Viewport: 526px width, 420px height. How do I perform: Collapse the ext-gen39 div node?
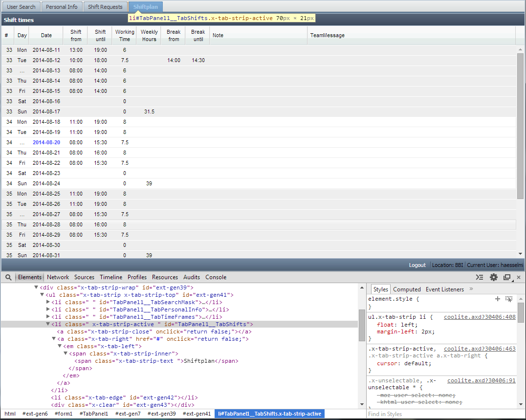(x=36, y=287)
